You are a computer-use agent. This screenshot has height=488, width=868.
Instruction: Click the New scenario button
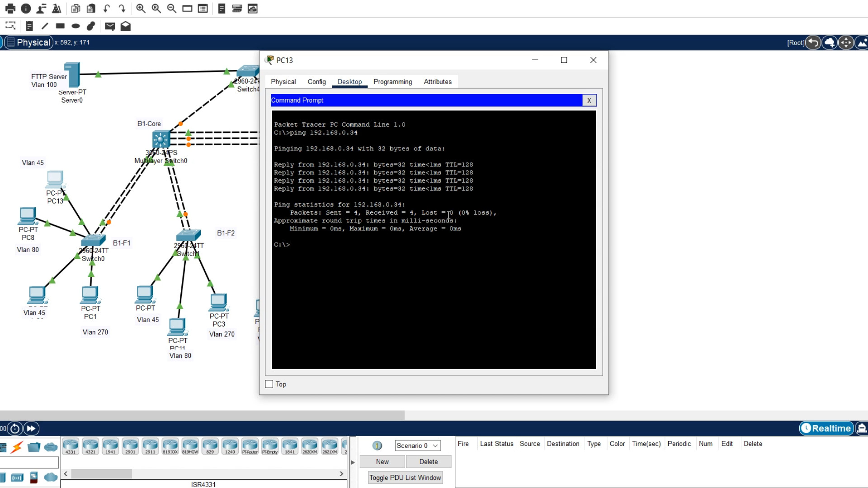point(382,462)
